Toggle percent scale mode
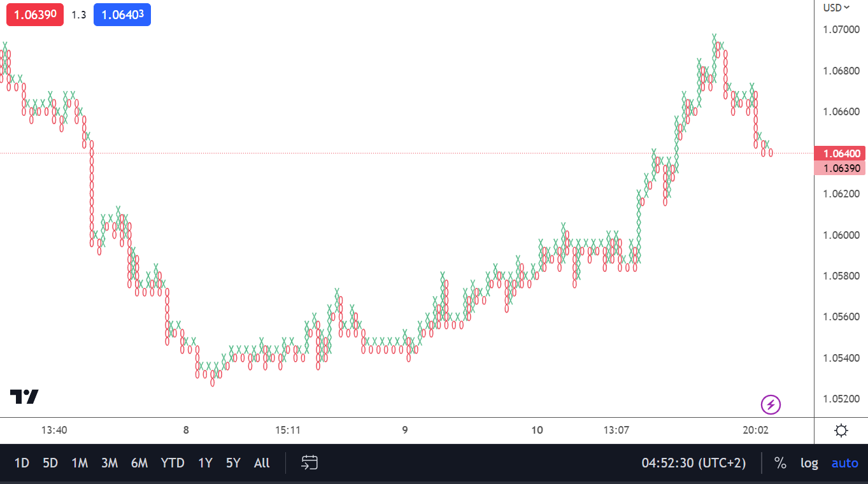868x484 pixels. pos(780,463)
